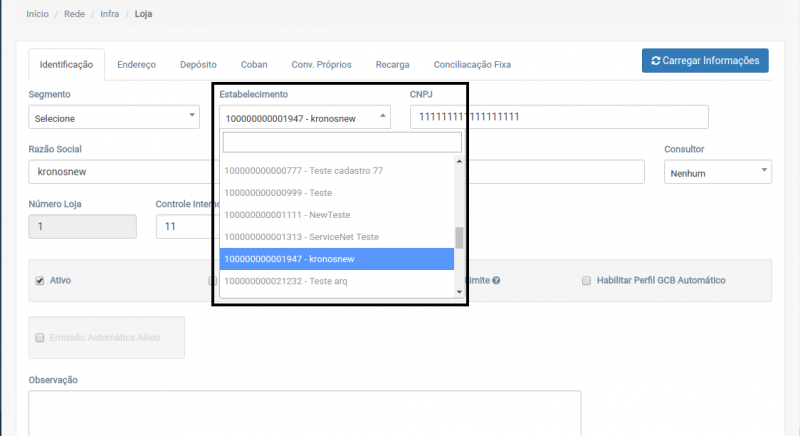Viewport: 800px width, 436px height.
Task: Go to the Conciliação Fixa tab
Action: tap(471, 64)
